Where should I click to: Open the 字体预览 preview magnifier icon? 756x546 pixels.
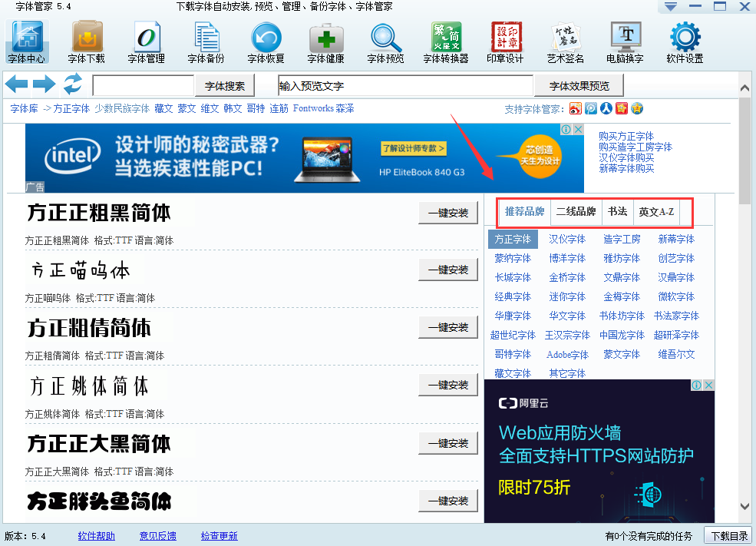click(x=385, y=38)
